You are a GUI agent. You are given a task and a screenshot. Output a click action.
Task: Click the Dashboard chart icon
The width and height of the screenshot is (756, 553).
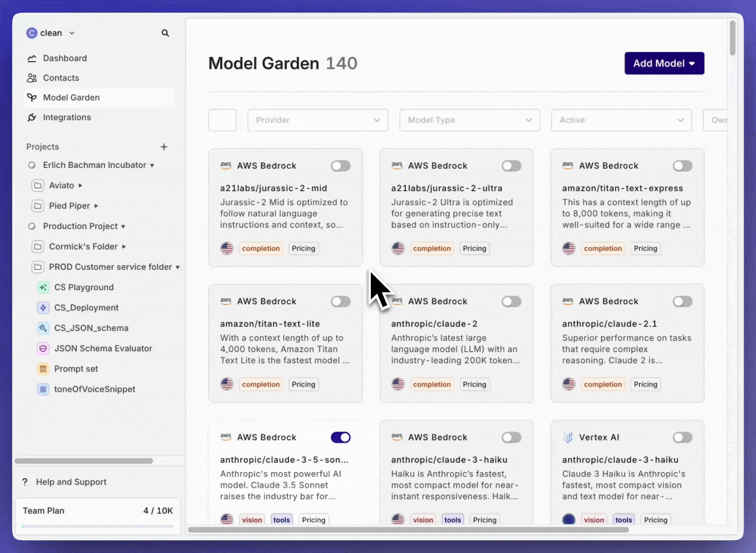pos(32,58)
